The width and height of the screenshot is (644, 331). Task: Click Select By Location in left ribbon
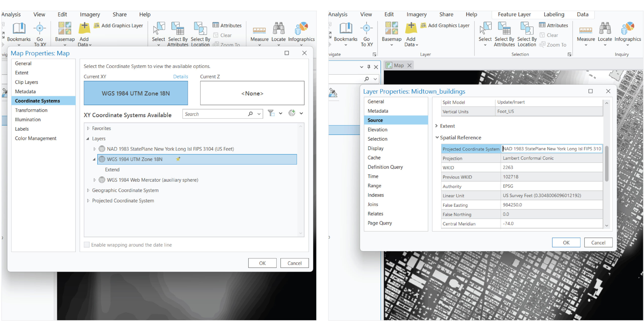200,28
